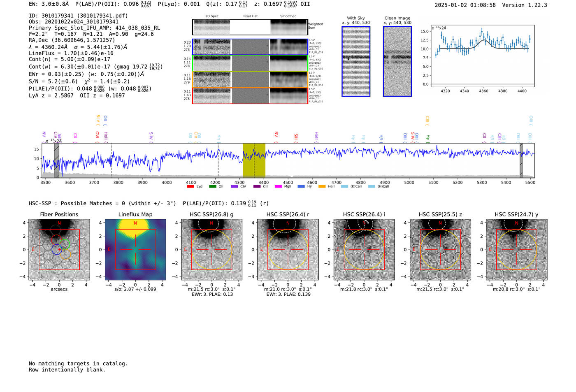The height and width of the screenshot is (392, 576).
Task: Open the HSC SSP(26.8) g image
Action: pos(211,250)
